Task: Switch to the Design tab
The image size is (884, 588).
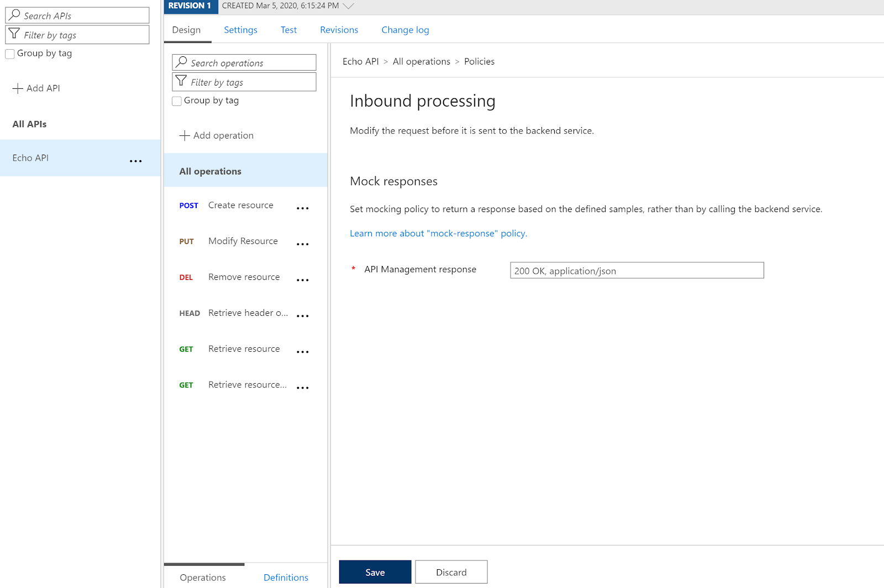Action: click(186, 30)
